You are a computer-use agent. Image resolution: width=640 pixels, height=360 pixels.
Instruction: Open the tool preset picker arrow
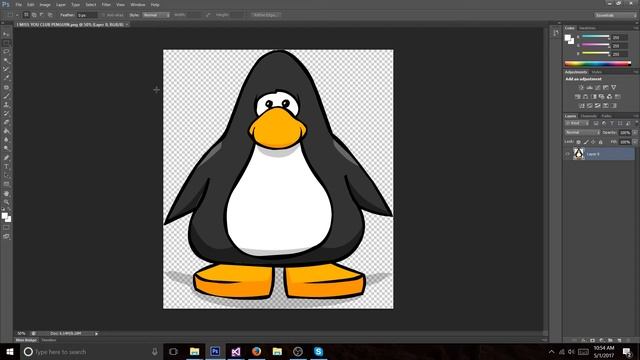[x=17, y=15]
